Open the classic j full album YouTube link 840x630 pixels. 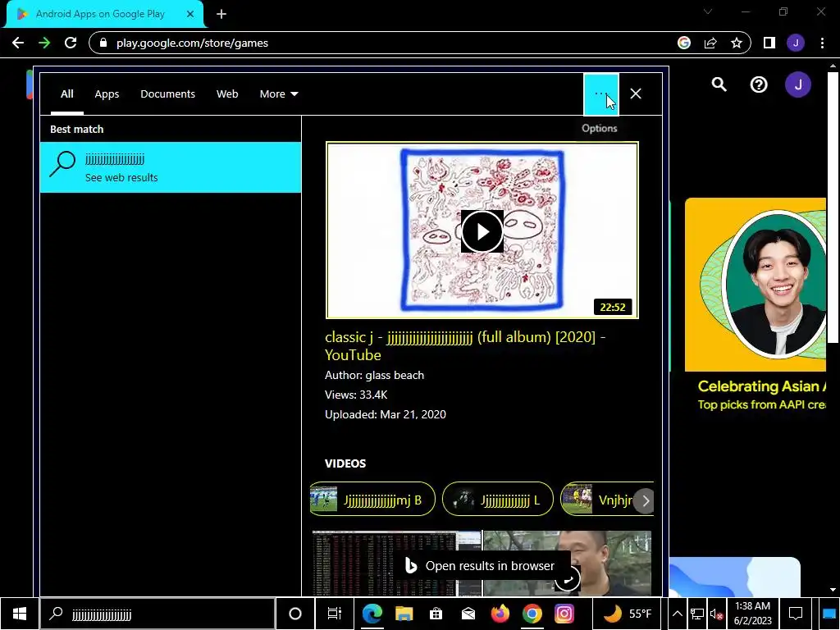[465, 345]
